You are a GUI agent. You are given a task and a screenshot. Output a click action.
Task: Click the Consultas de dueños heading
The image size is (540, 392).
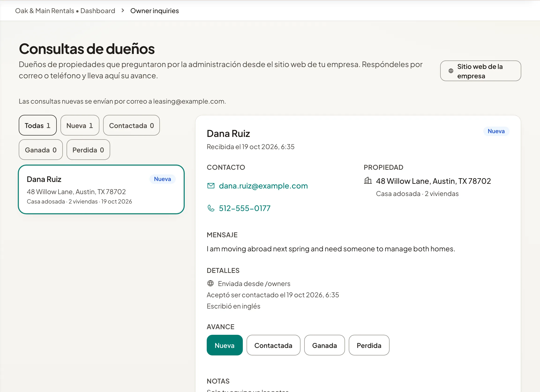[87, 49]
